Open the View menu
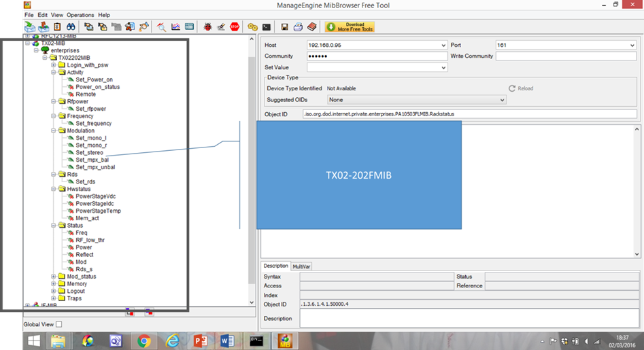644x350 pixels. 57,15
